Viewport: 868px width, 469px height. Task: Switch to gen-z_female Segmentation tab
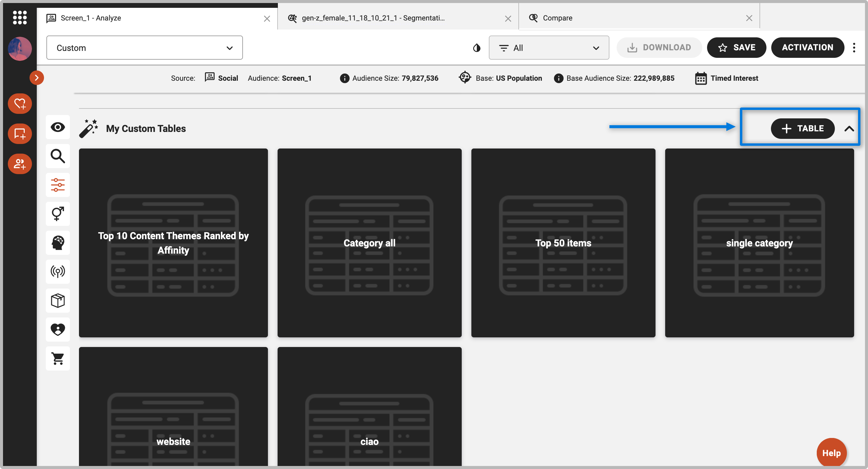(373, 18)
